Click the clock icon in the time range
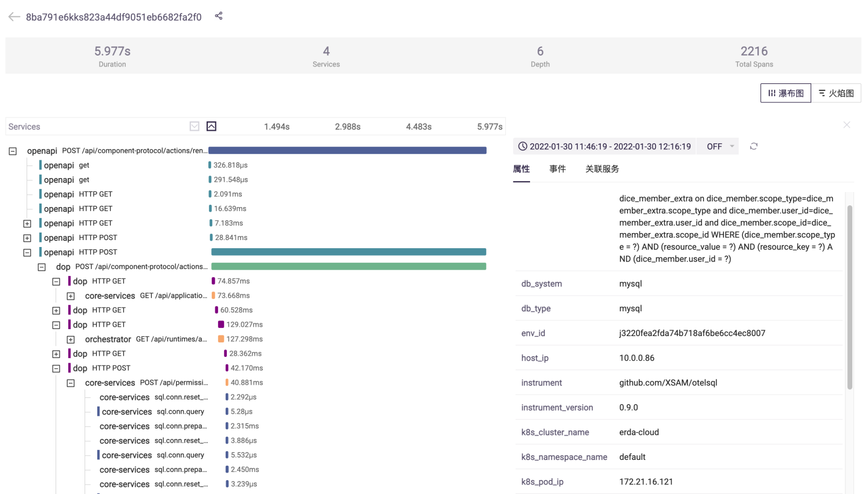 point(523,146)
